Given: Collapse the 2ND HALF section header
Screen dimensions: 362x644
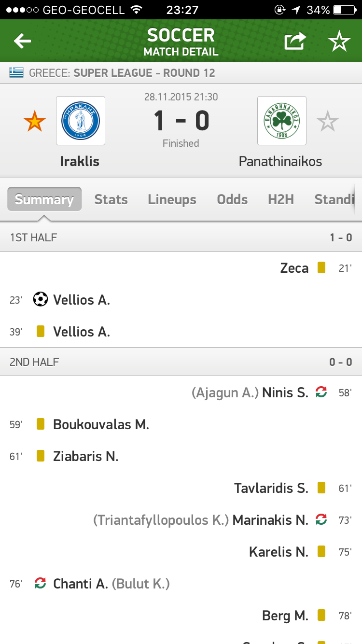Looking at the screenshot, I should (x=181, y=362).
